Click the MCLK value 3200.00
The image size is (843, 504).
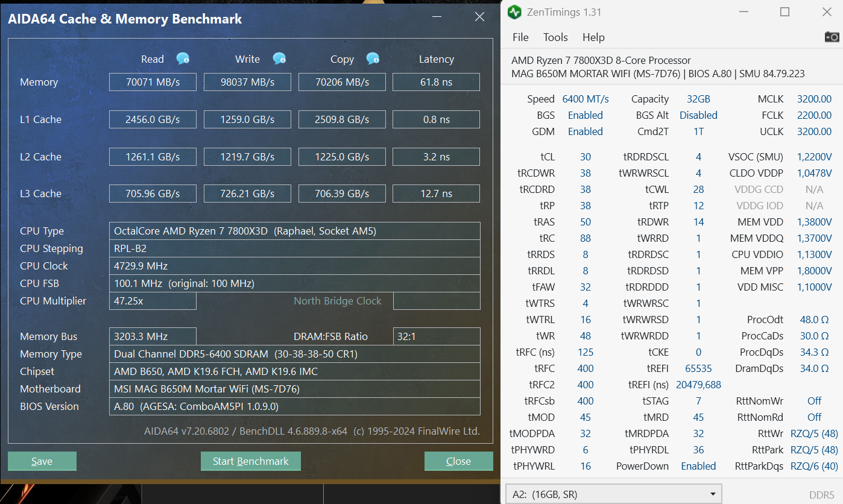point(814,99)
